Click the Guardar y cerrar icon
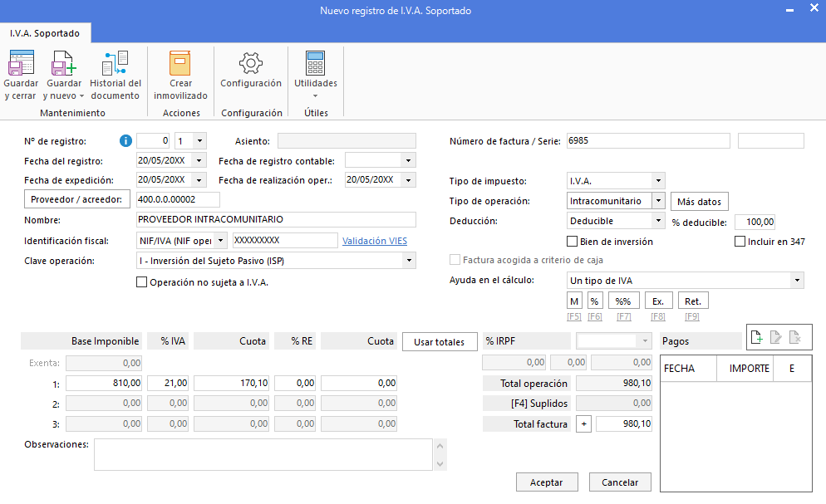Viewport: 826px width, 504px height. click(x=21, y=63)
